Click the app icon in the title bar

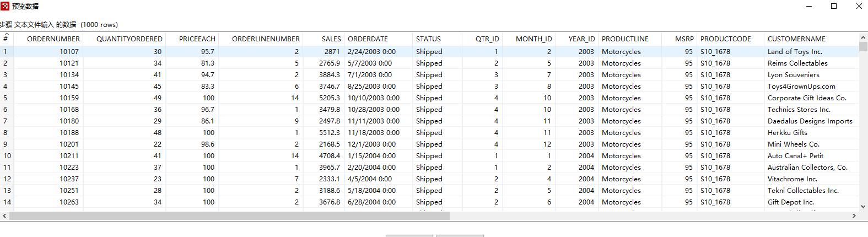pos(5,6)
